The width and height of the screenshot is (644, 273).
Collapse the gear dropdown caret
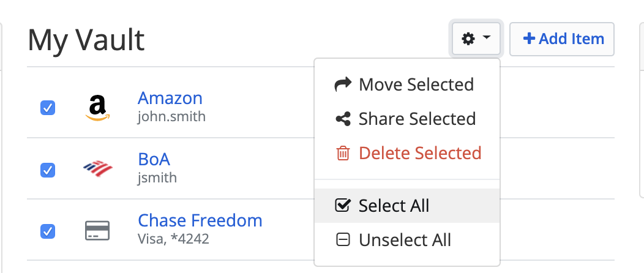[487, 39]
